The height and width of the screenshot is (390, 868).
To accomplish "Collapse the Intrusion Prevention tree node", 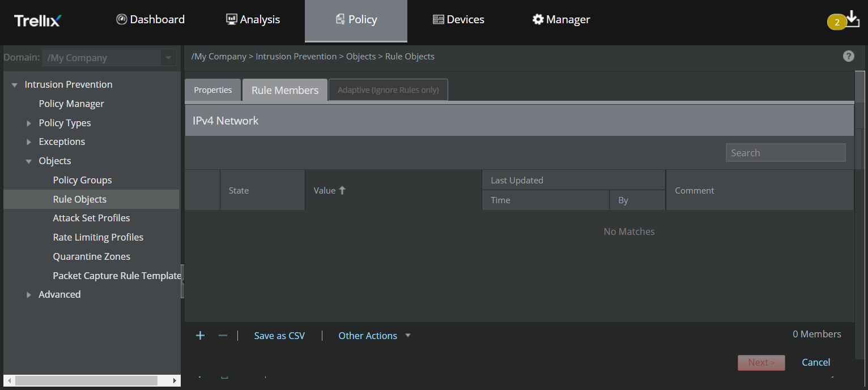I will (x=15, y=85).
